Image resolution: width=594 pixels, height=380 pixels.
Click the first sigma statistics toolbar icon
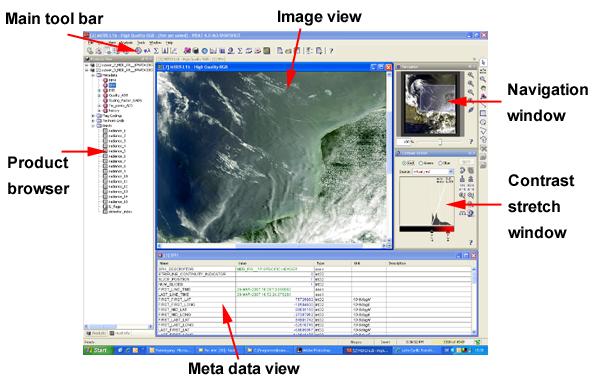tap(156, 50)
